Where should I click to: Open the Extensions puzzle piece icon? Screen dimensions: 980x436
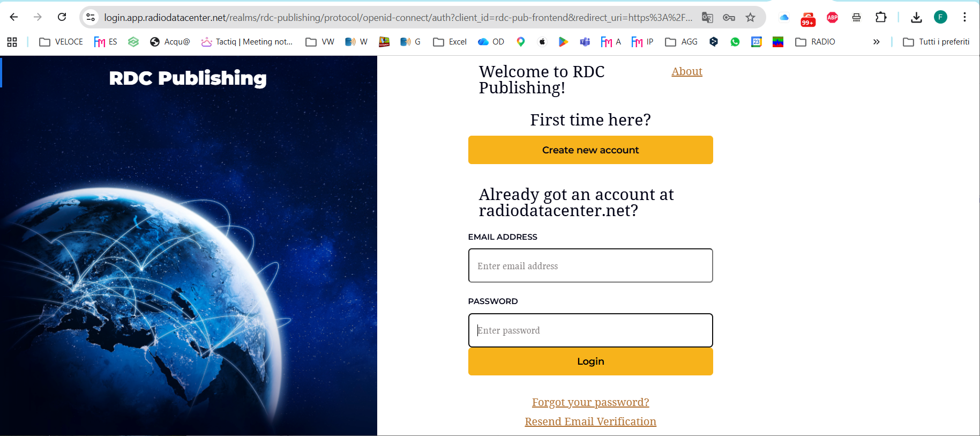pyautogui.click(x=881, y=18)
